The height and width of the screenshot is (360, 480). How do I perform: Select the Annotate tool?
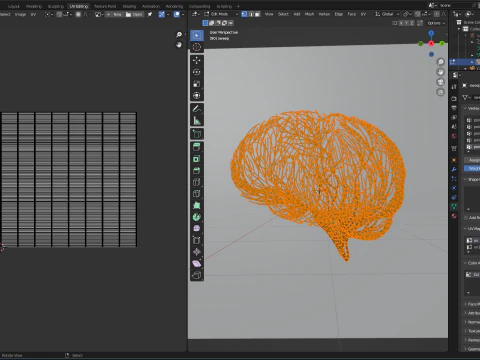pyautogui.click(x=197, y=109)
